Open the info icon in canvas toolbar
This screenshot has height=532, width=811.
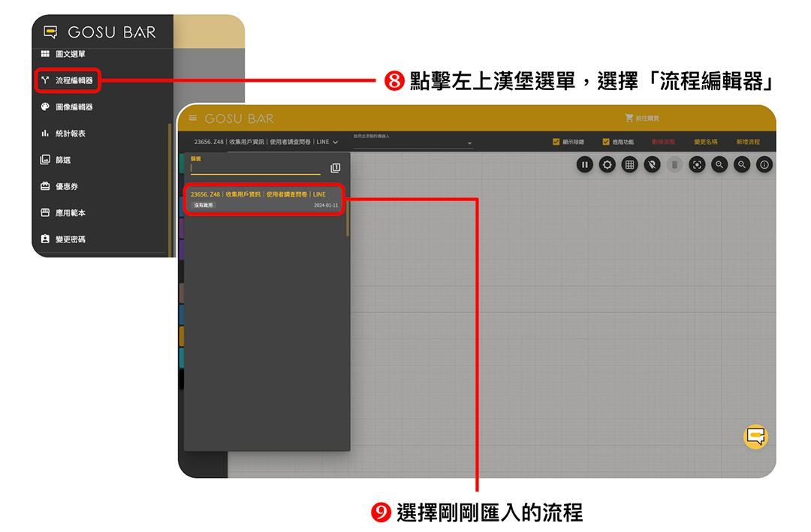[764, 165]
